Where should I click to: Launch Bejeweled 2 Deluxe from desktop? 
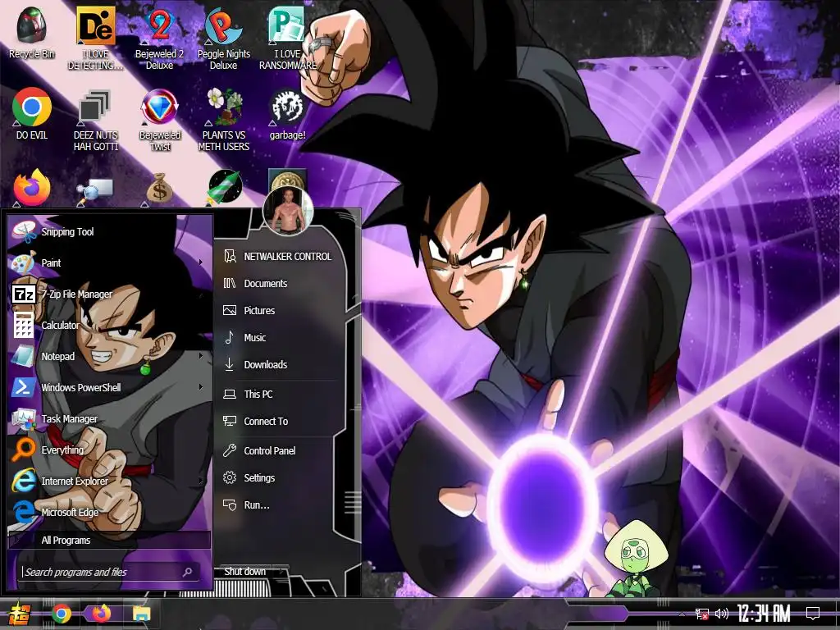point(159,39)
